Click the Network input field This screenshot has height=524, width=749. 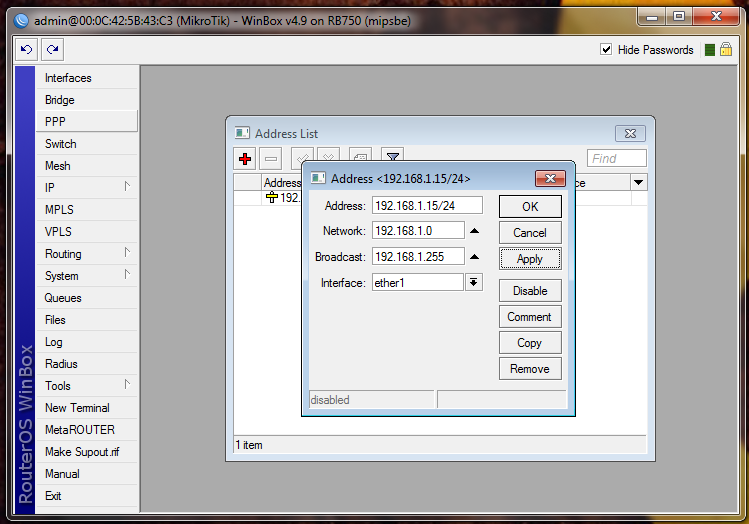[x=418, y=231]
